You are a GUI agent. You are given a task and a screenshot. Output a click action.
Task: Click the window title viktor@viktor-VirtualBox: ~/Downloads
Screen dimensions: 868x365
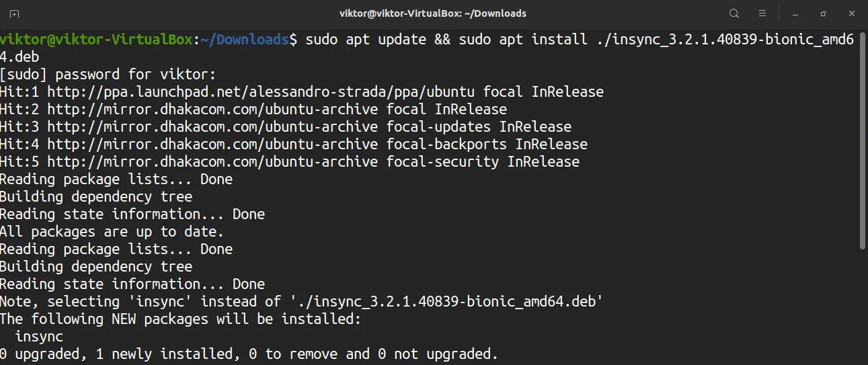[434, 13]
